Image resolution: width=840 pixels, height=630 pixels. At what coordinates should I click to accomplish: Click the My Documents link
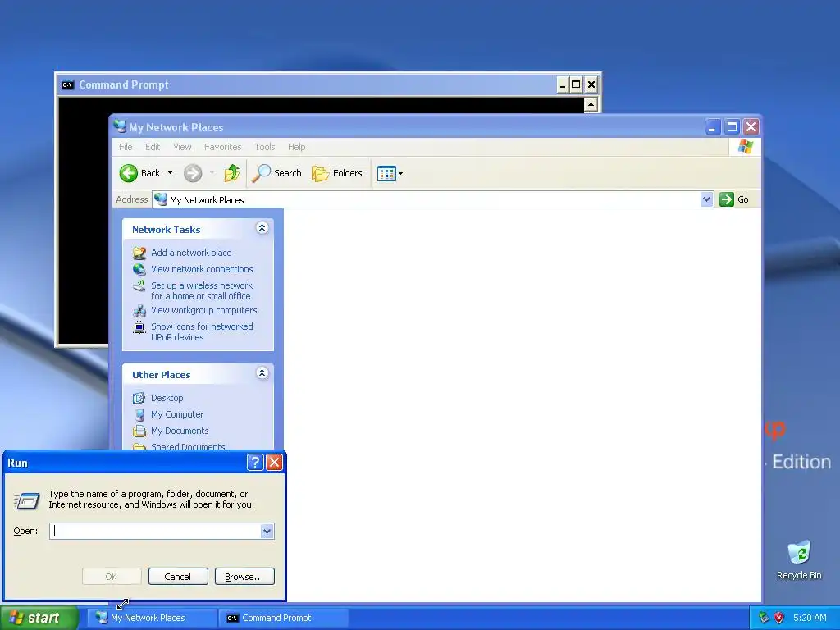pos(180,431)
